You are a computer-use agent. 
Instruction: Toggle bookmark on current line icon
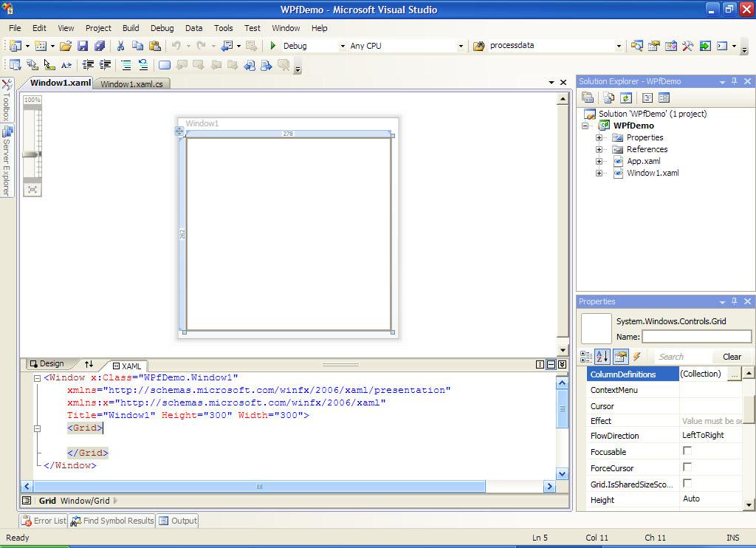165,65
